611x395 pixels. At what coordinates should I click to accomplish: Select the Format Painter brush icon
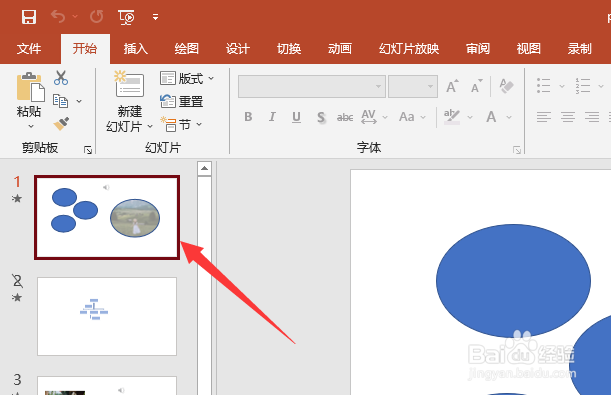(61, 124)
